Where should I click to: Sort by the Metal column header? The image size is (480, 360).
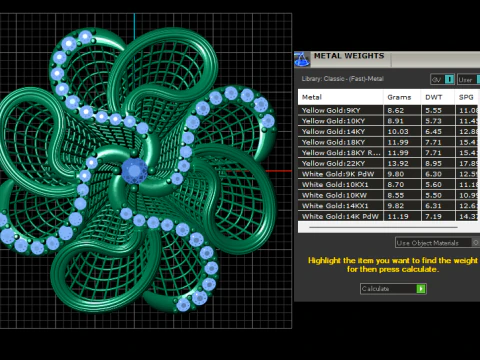(x=340, y=97)
